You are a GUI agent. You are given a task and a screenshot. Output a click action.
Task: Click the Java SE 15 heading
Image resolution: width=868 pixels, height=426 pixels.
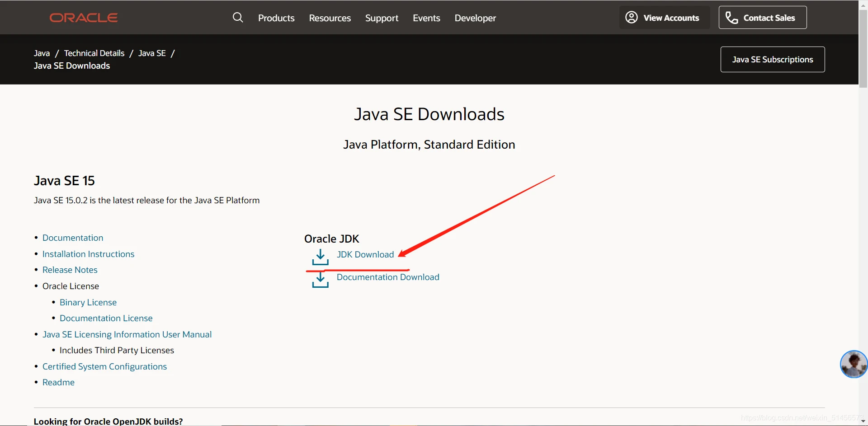tap(64, 181)
